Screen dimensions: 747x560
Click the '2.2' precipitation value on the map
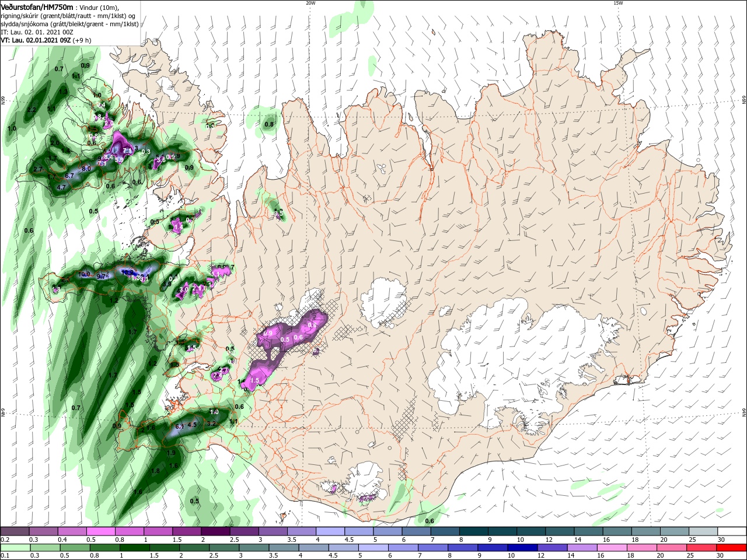(32, 110)
